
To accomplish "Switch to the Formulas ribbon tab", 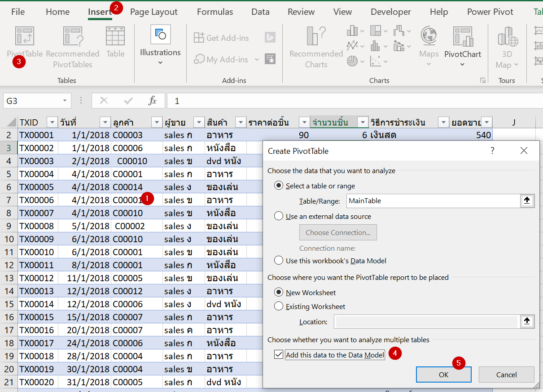I will click(x=215, y=12).
